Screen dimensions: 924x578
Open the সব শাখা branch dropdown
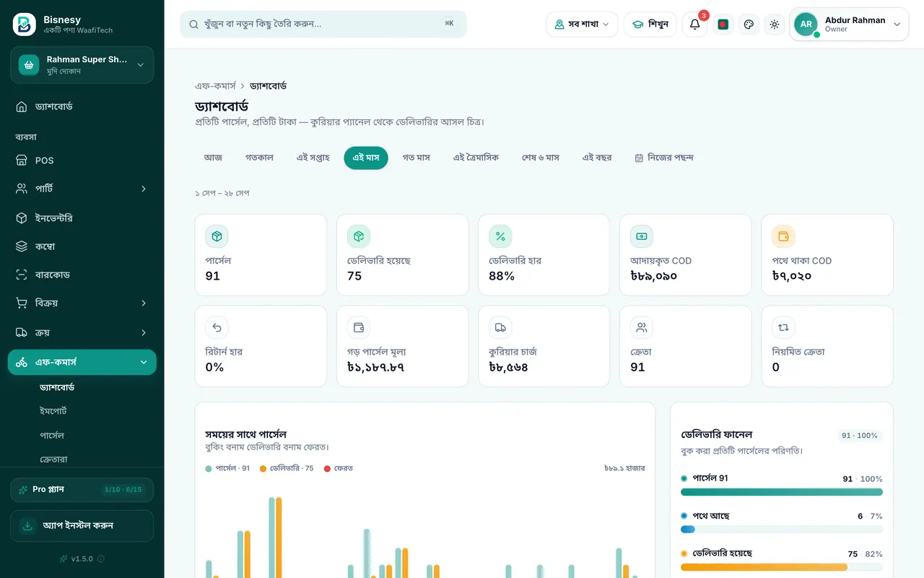(582, 25)
